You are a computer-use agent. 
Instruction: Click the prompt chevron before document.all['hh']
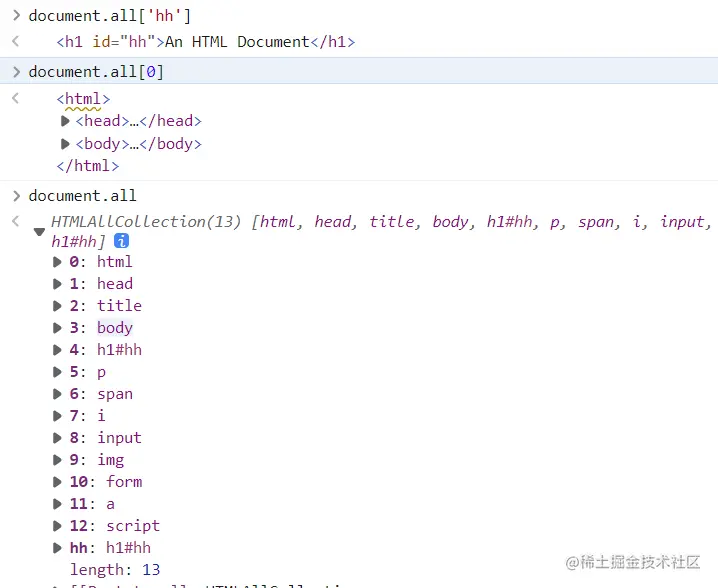coord(16,16)
